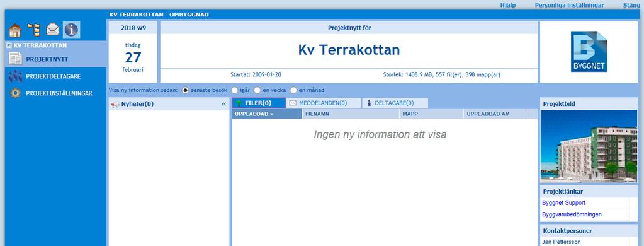The image size is (644, 246).
Task: Click the Byggnet logo
Action: (589, 52)
